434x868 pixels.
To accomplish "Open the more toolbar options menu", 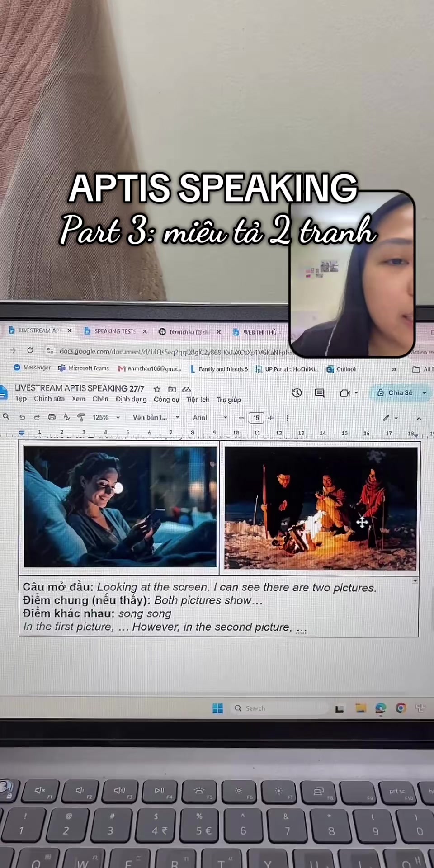I will 288,418.
